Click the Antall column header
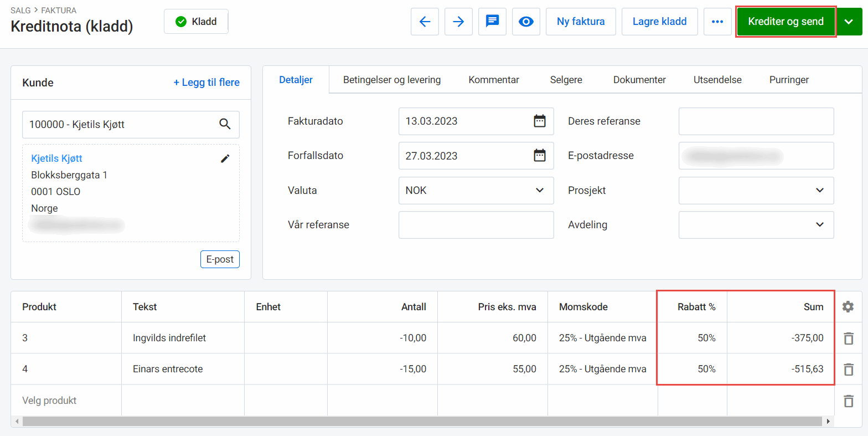Image resolution: width=868 pixels, height=436 pixels. (x=382, y=307)
